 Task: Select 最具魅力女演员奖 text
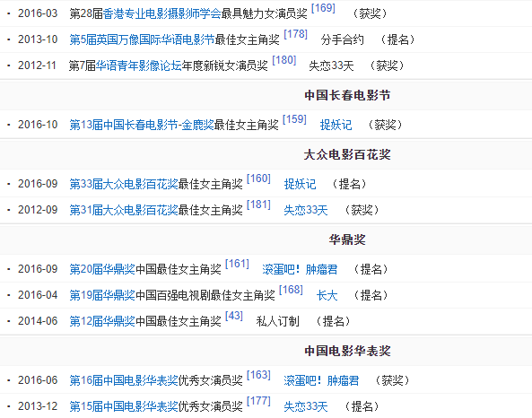click(265, 13)
